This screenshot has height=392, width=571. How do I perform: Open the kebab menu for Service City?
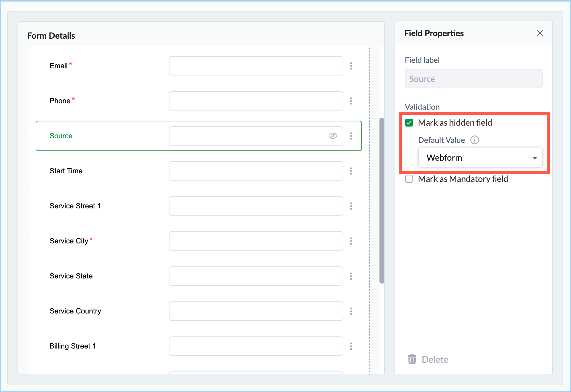[351, 241]
